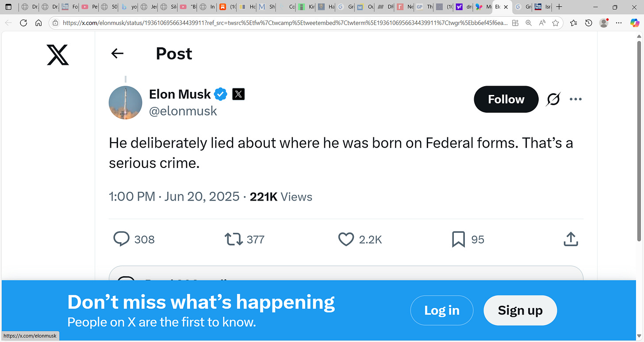Click the Grok icon beside Follow
The width and height of the screenshot is (644, 342).
coord(553,99)
